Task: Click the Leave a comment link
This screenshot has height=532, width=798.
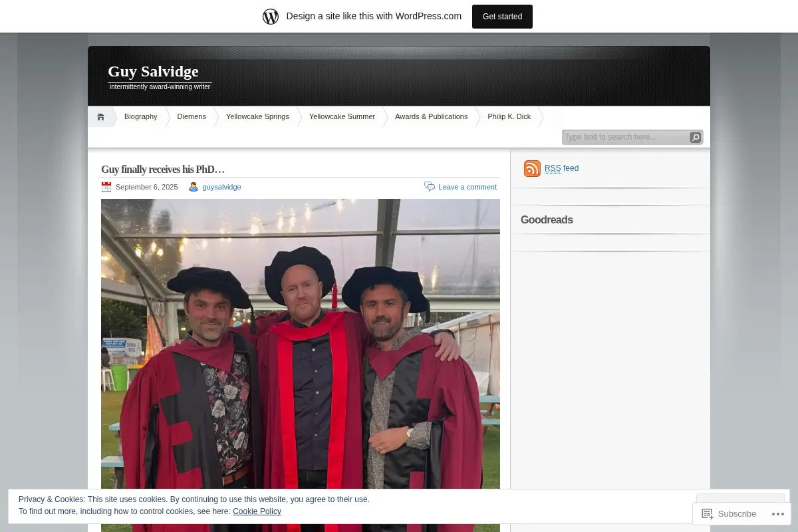Action: click(467, 187)
